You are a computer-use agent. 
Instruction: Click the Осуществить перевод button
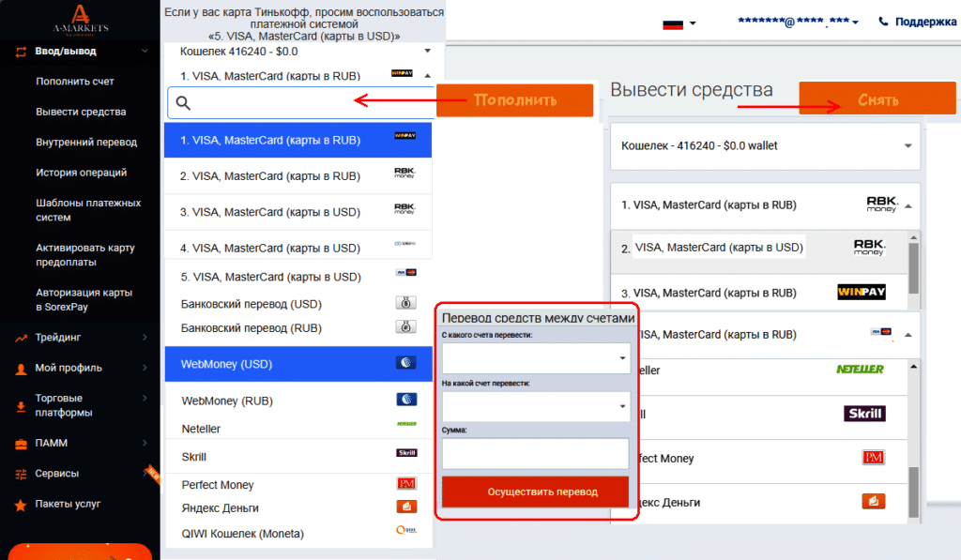point(536,492)
